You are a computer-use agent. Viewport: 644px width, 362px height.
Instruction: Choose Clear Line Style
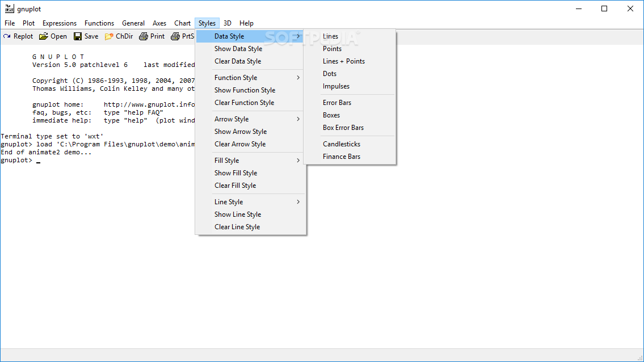coord(251,227)
